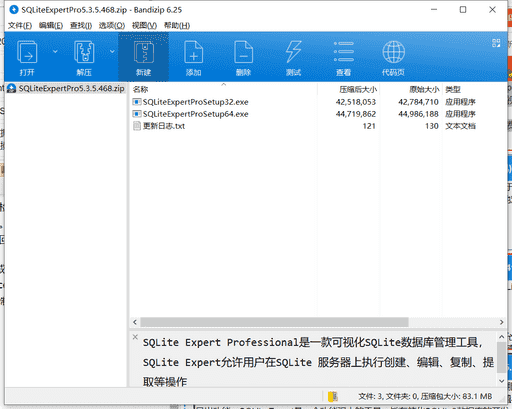The width and height of the screenshot is (512, 409).
Task: Open the 帮助(H) menu
Action: pyautogui.click(x=177, y=25)
